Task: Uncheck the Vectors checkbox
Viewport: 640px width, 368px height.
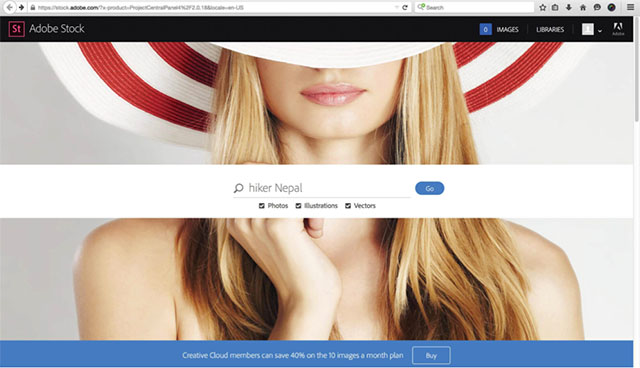Action: [348, 206]
